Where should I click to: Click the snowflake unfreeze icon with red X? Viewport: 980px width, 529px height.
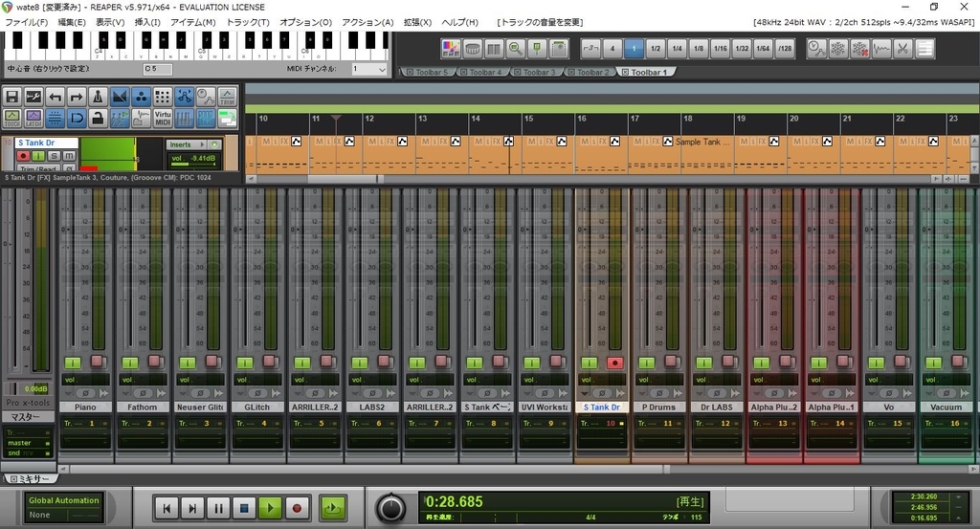[x=859, y=48]
